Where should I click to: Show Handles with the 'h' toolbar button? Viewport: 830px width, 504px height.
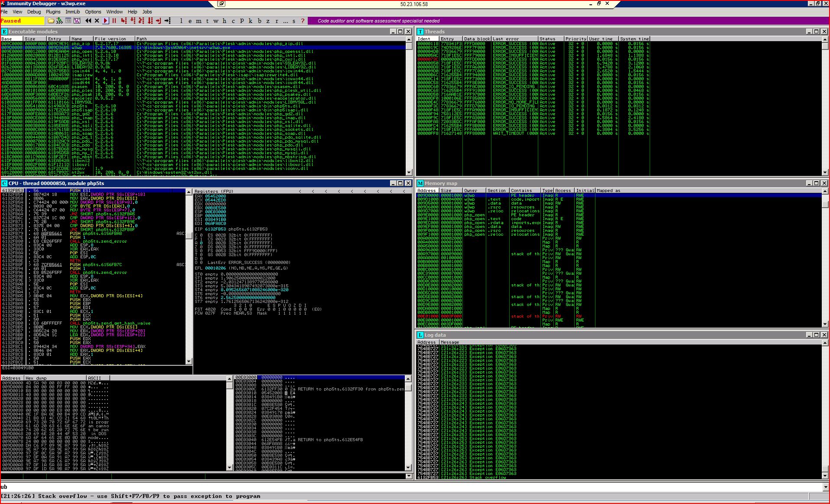(x=225, y=20)
